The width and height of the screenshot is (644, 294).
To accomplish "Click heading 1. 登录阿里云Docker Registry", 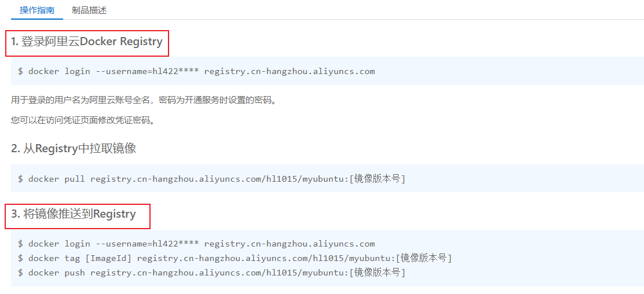I will (x=87, y=42).
